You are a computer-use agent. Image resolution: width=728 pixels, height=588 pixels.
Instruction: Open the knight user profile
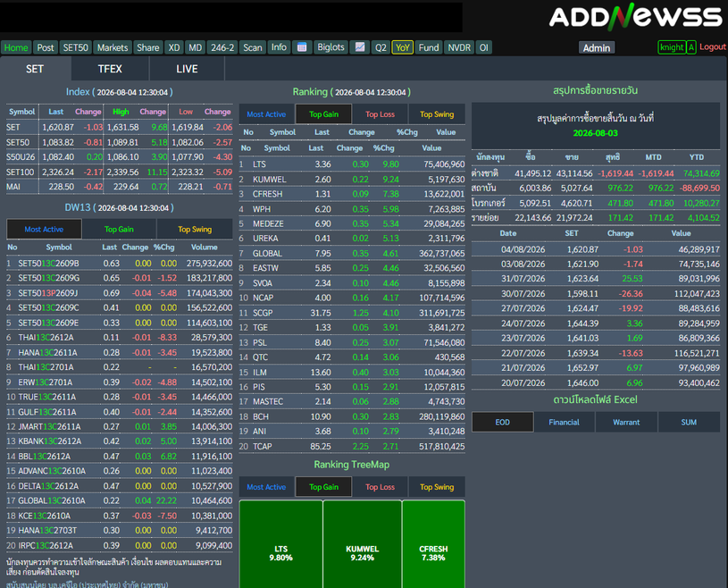(672, 47)
